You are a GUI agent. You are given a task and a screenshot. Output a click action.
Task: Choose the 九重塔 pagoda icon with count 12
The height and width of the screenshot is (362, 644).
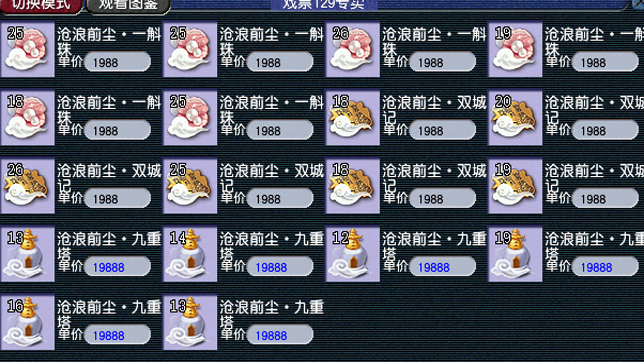(x=353, y=254)
